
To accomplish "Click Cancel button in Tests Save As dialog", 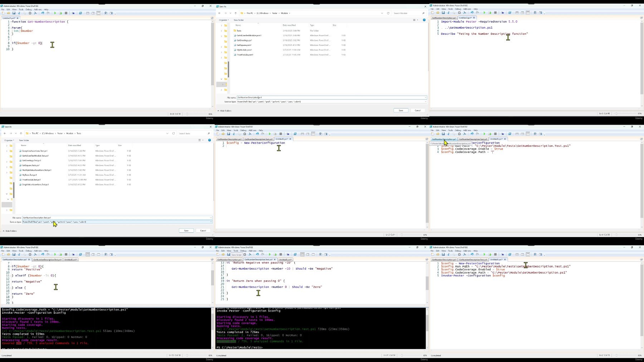I will click(203, 231).
